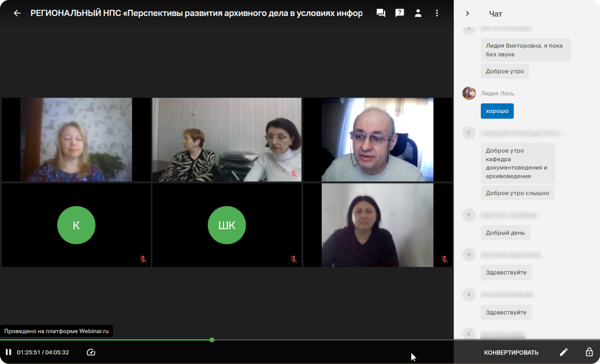Toggle muted mic on participant К tile
The width and height of the screenshot is (600, 364).
click(143, 259)
